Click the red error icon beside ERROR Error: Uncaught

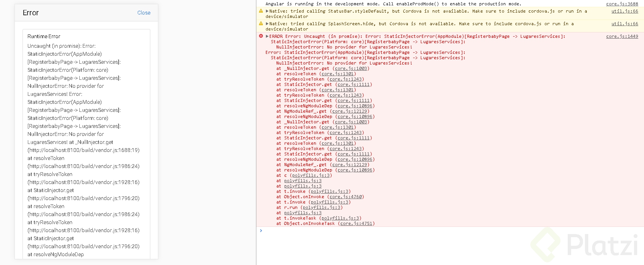(261, 36)
